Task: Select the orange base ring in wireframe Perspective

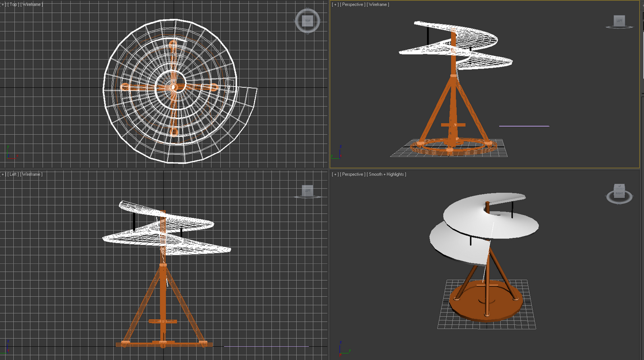Action: click(454, 146)
